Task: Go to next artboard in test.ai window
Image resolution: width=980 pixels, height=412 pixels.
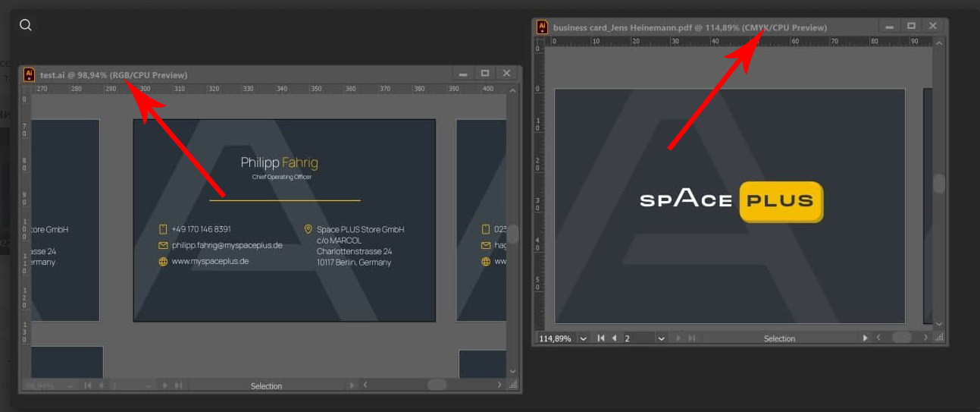Action: point(164,385)
